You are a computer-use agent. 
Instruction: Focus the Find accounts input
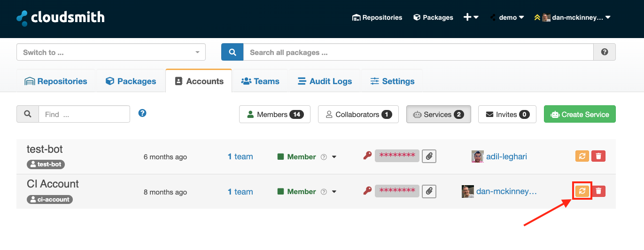[x=85, y=114]
